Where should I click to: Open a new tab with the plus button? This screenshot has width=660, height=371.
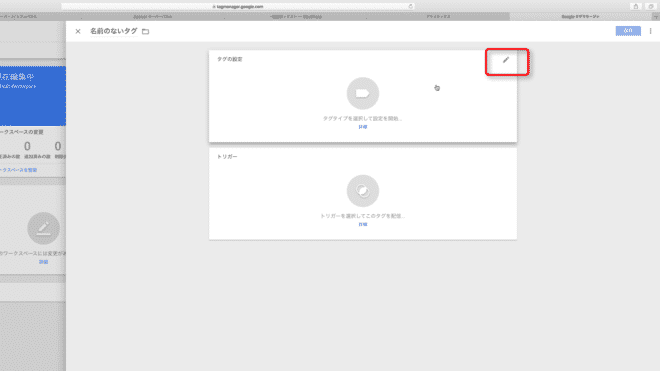click(655, 16)
